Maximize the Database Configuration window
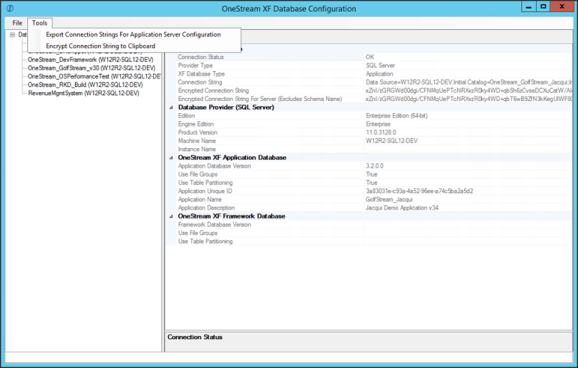Viewport: 578px width, 368px height. (x=543, y=7)
